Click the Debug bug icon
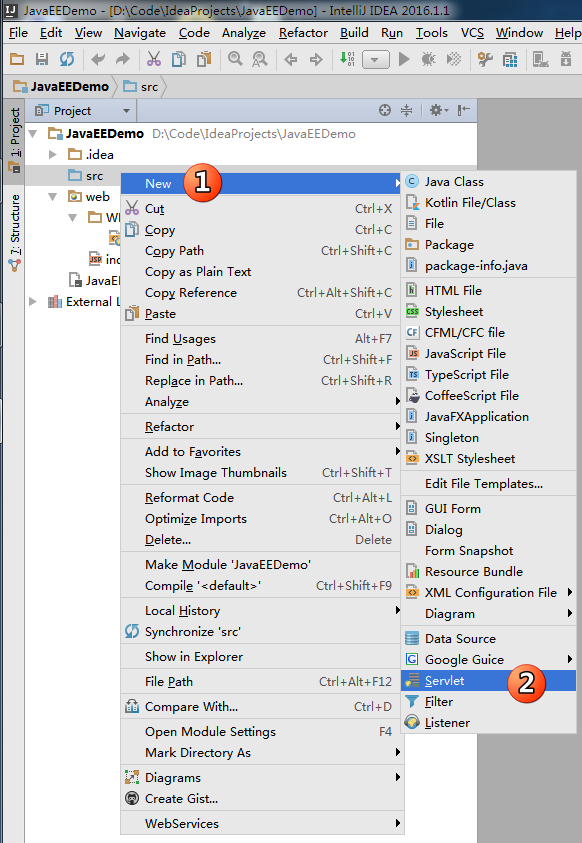This screenshot has width=582, height=843. pos(428,59)
